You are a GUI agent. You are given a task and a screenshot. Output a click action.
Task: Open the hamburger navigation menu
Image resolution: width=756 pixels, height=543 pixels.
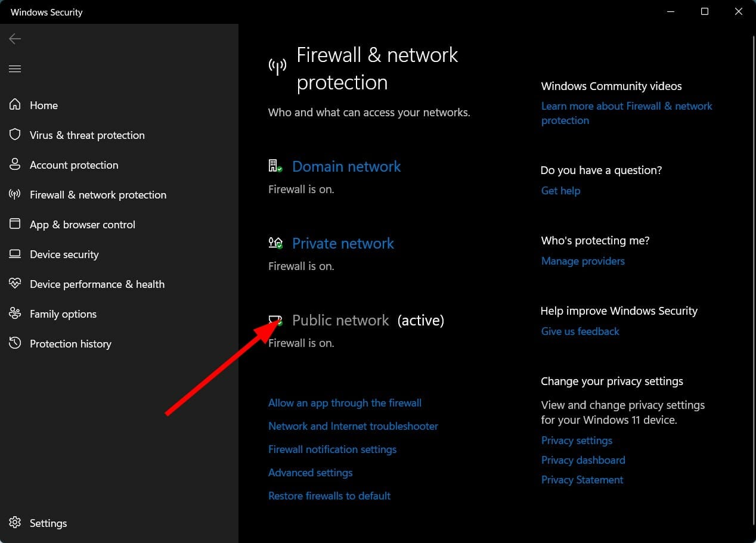[x=15, y=69]
